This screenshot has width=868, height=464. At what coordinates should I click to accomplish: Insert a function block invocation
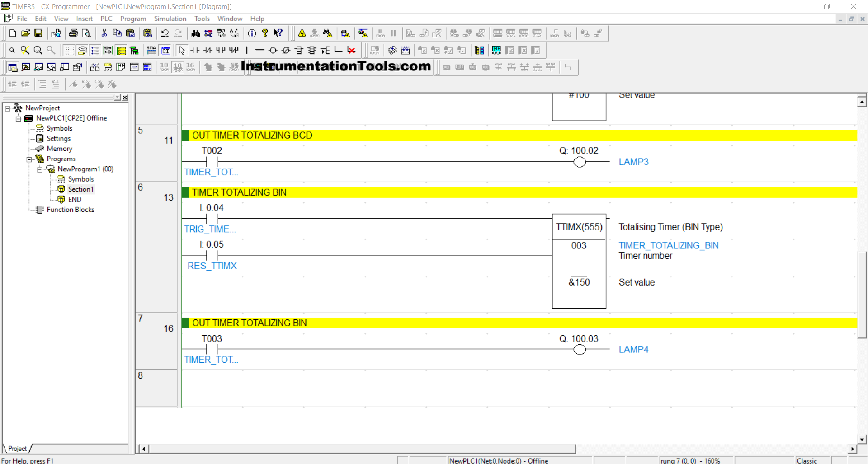(312, 50)
